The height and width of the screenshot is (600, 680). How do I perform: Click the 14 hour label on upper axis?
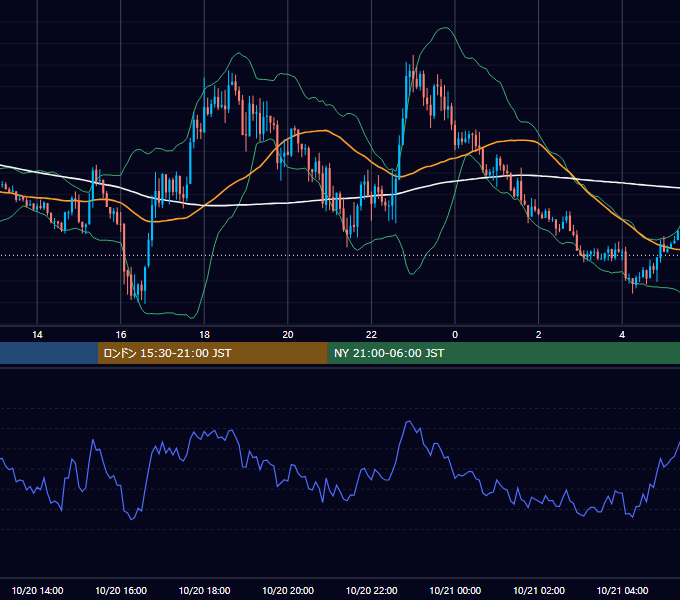[37, 335]
